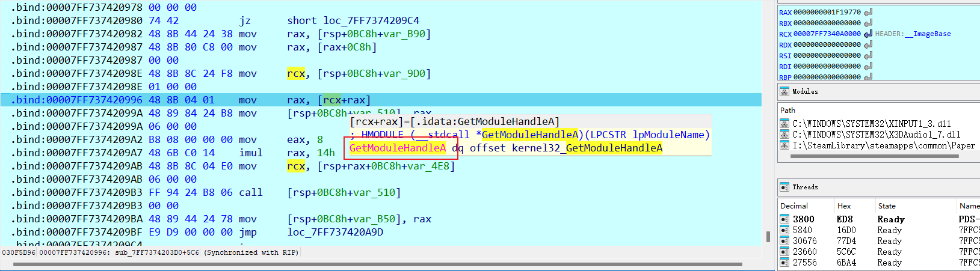Click the module icon for X3DAudio1_7.dll

(x=784, y=135)
